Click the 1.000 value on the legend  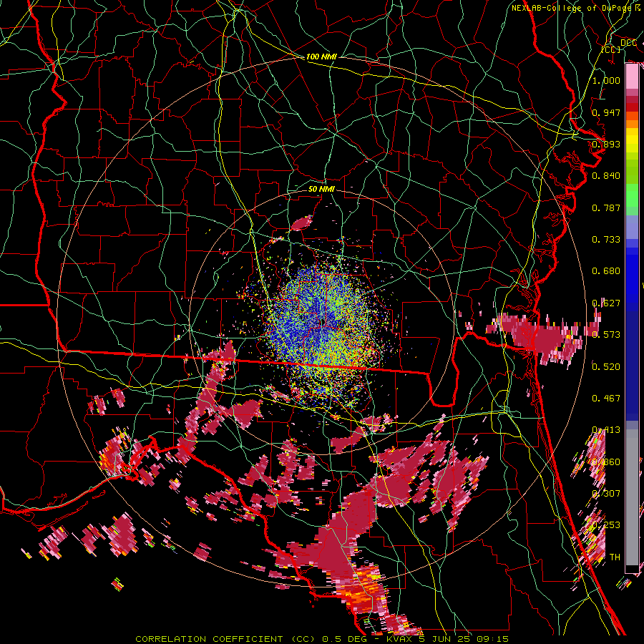606,80
